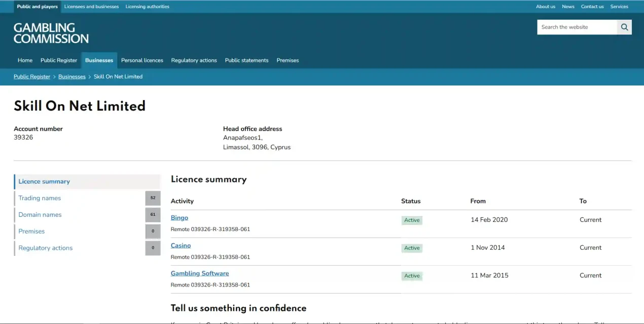644x324 pixels.
Task: Click the Activity column header
Action: [182, 201]
